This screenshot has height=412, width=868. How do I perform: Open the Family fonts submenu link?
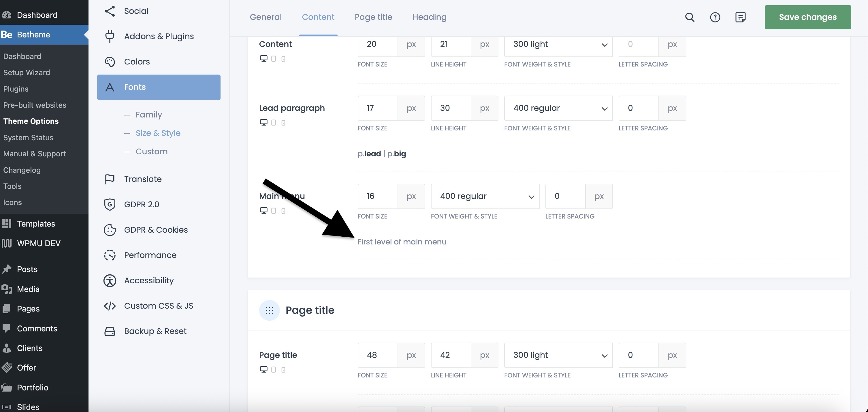pyautogui.click(x=148, y=115)
